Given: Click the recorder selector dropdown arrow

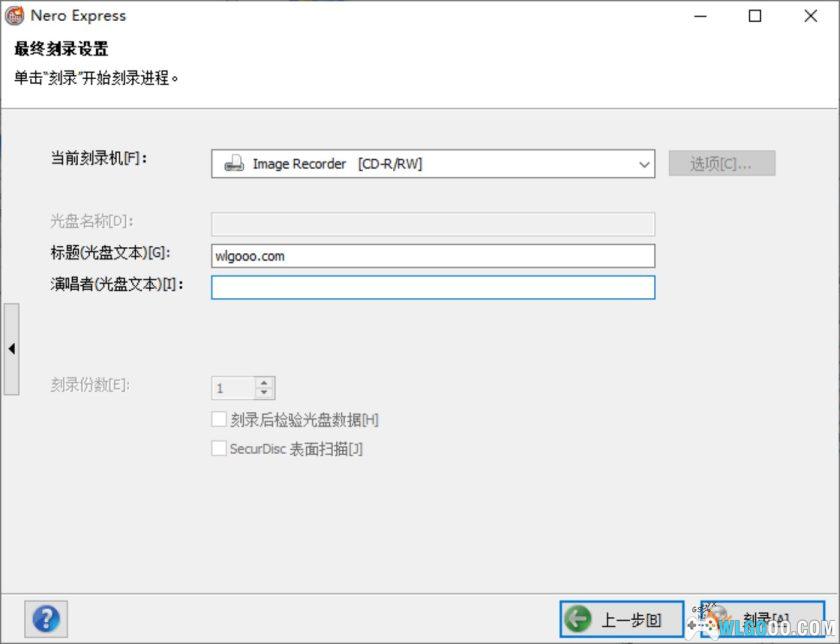Looking at the screenshot, I should pyautogui.click(x=645, y=163).
